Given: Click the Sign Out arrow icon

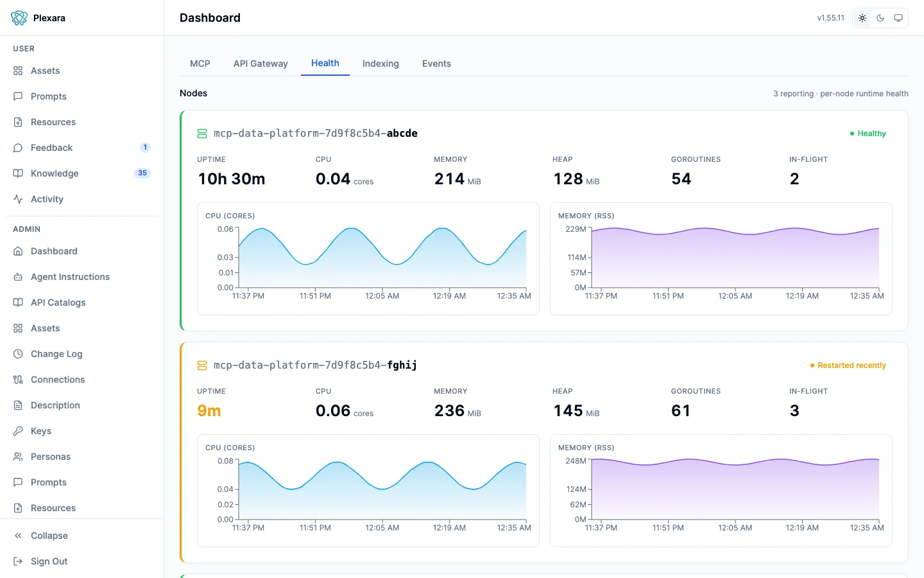Looking at the screenshot, I should tap(18, 561).
